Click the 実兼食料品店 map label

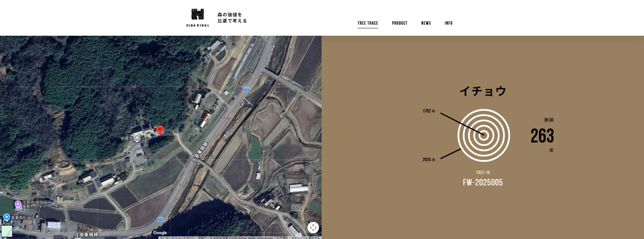23,218
